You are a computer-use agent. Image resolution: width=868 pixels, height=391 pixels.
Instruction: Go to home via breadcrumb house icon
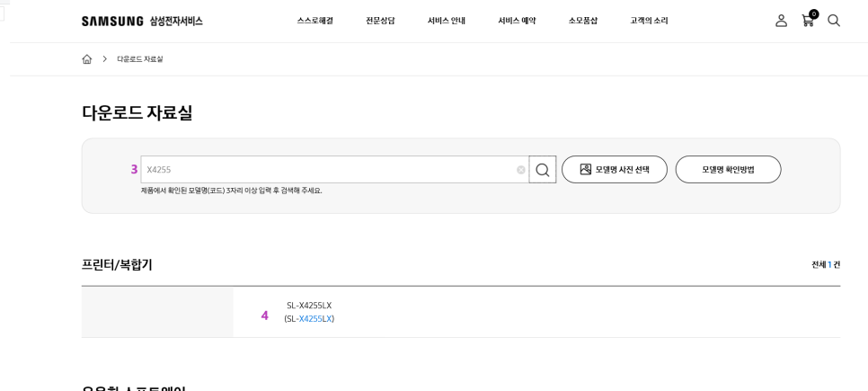click(87, 59)
